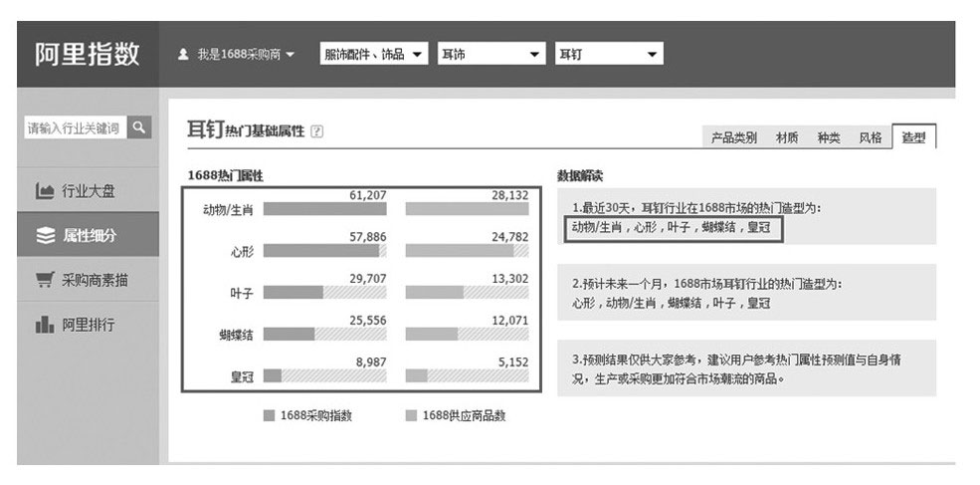Image resolution: width=980 pixels, height=485 pixels.
Task: Select the 造型 tab
Action: (913, 137)
